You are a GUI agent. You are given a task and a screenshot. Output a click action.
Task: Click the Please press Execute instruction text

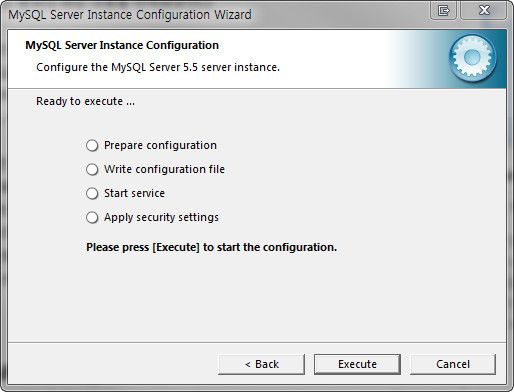211,247
